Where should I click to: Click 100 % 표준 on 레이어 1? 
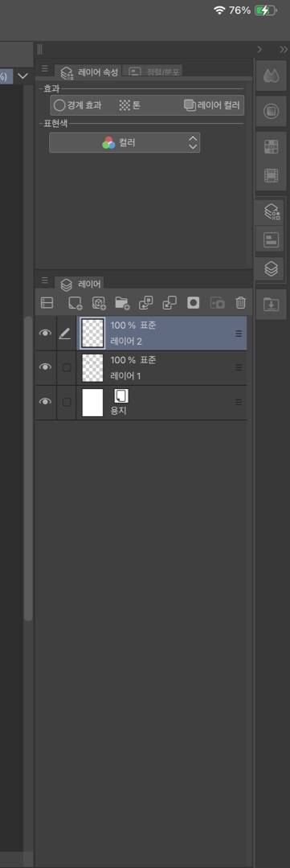click(133, 360)
